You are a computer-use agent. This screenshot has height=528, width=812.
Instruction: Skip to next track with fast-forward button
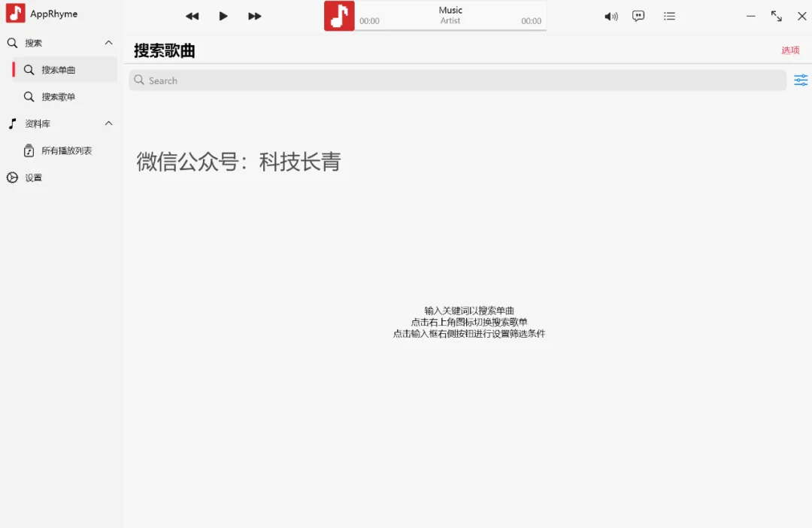pyautogui.click(x=255, y=16)
